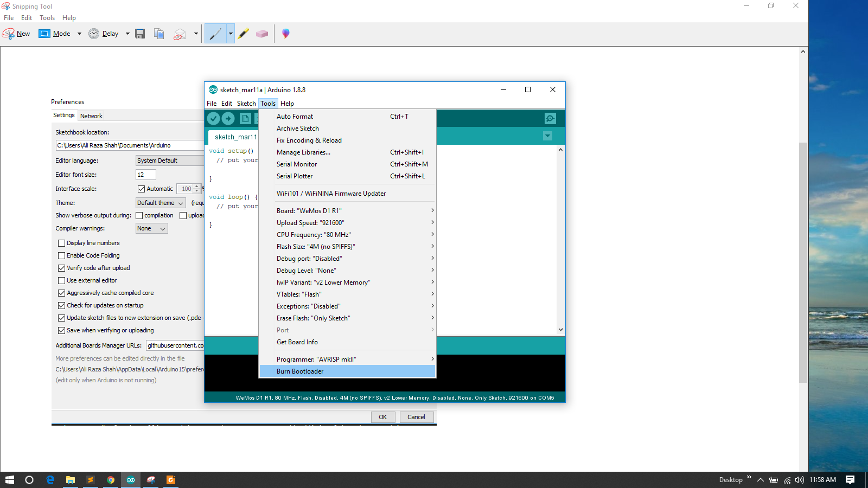Image resolution: width=868 pixels, height=488 pixels.
Task: Click the battery tray icon
Action: [774, 480]
